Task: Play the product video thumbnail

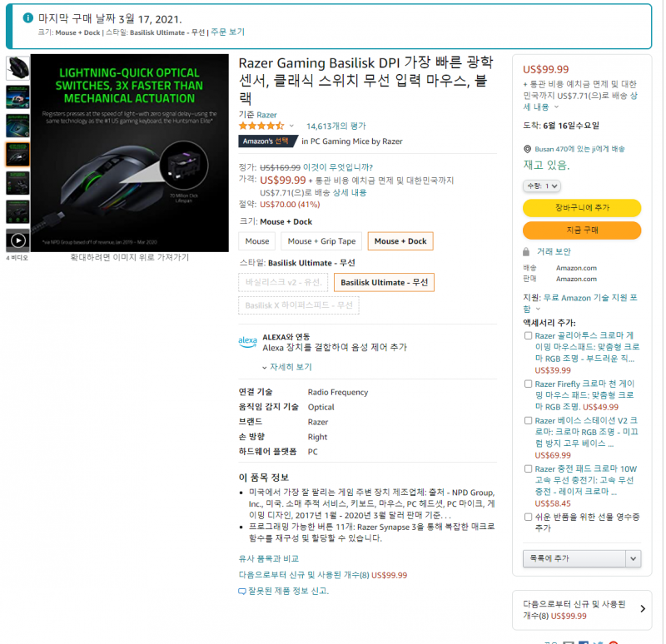Action: (17, 240)
